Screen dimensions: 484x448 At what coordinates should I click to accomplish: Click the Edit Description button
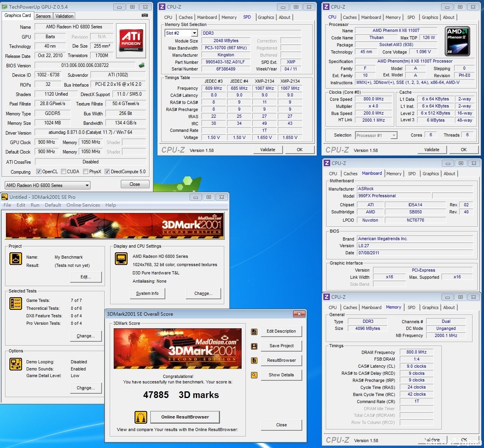click(x=281, y=331)
